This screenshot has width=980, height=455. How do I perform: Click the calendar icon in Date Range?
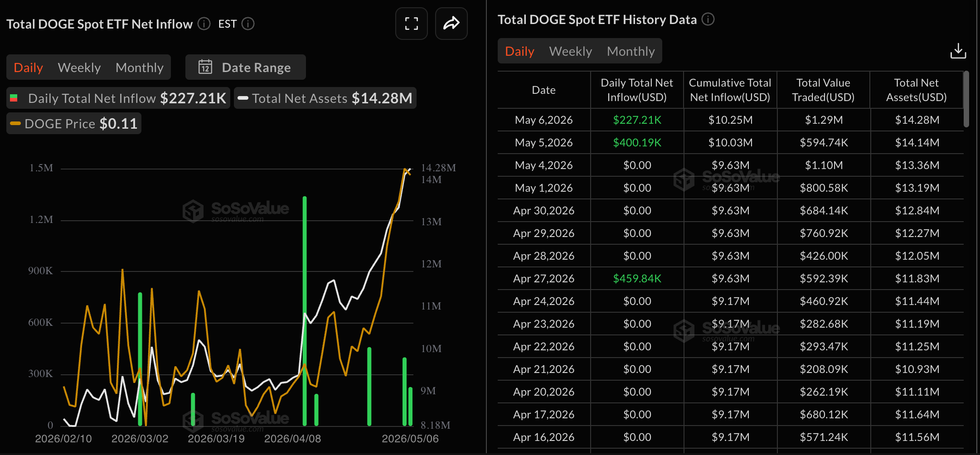[205, 67]
